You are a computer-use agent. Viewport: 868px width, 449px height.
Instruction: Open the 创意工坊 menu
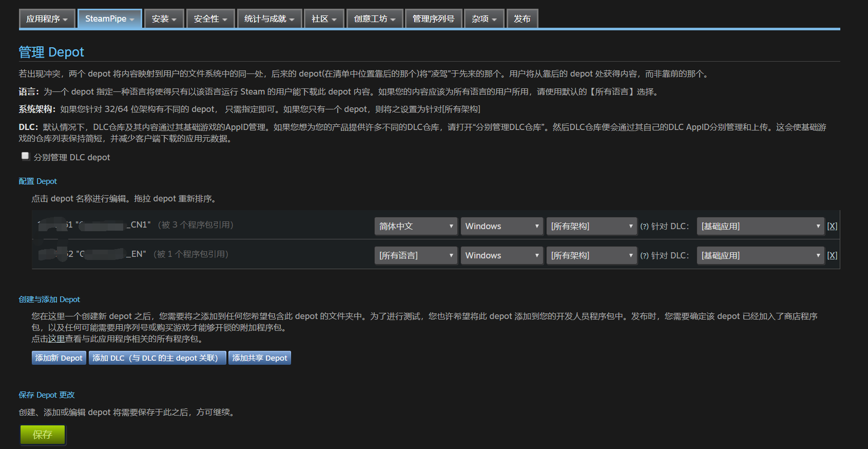(x=375, y=19)
